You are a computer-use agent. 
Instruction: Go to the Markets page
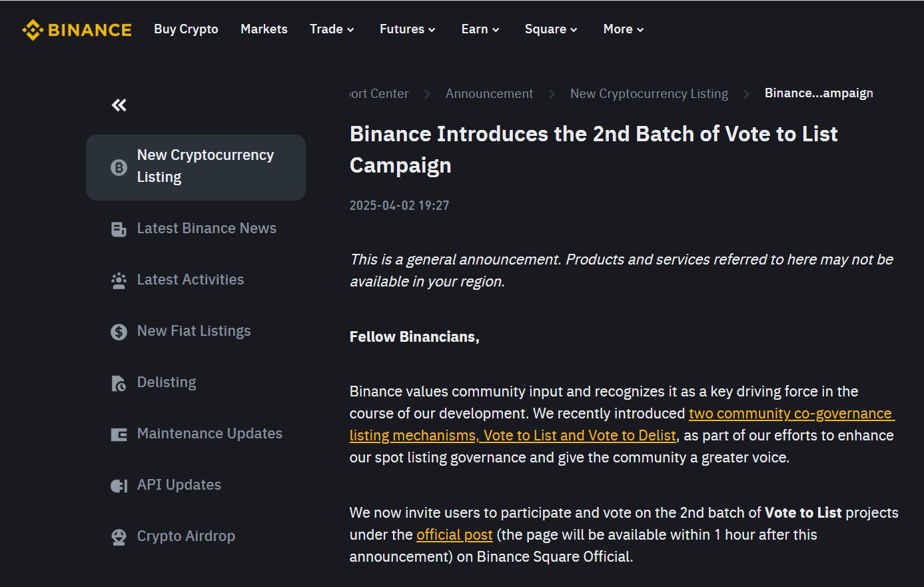point(264,29)
